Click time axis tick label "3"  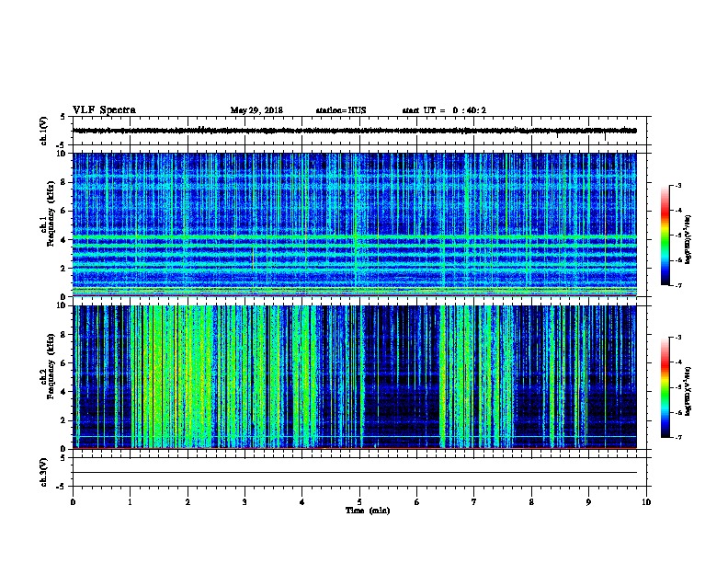coord(245,501)
